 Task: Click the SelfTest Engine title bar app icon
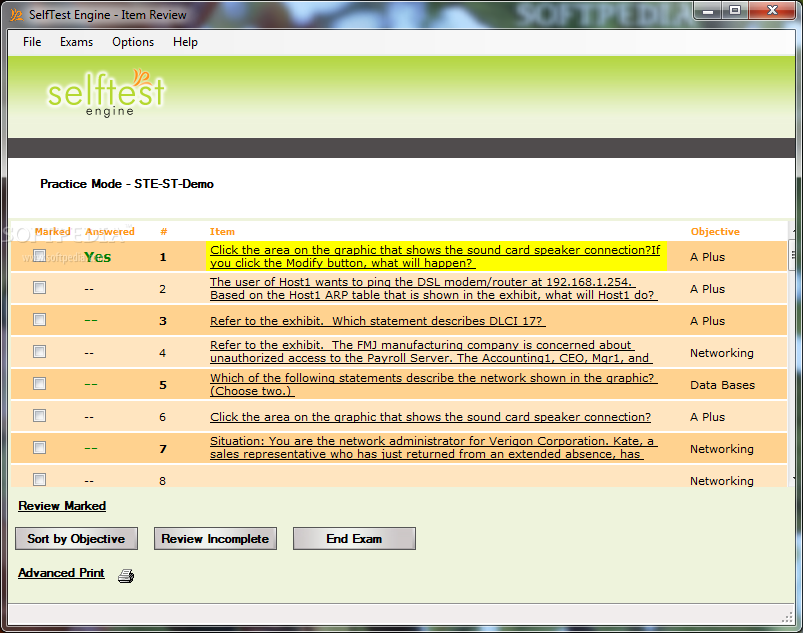coord(16,15)
